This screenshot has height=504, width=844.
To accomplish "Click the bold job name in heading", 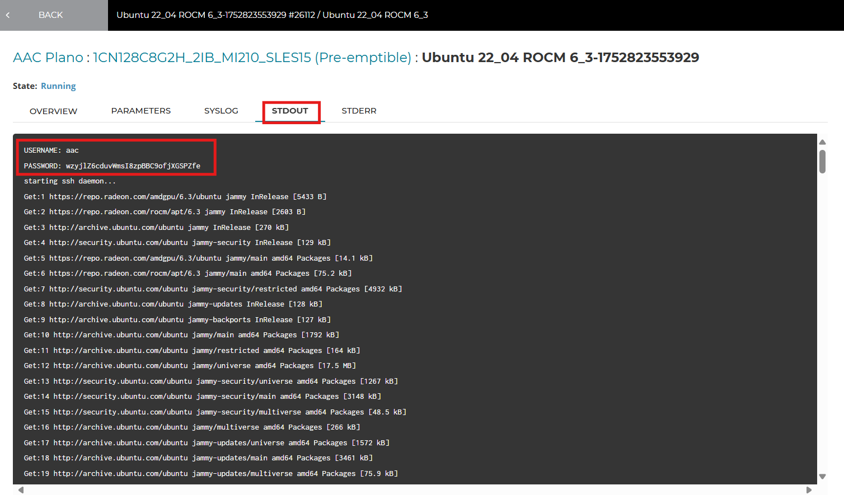I will (560, 58).
